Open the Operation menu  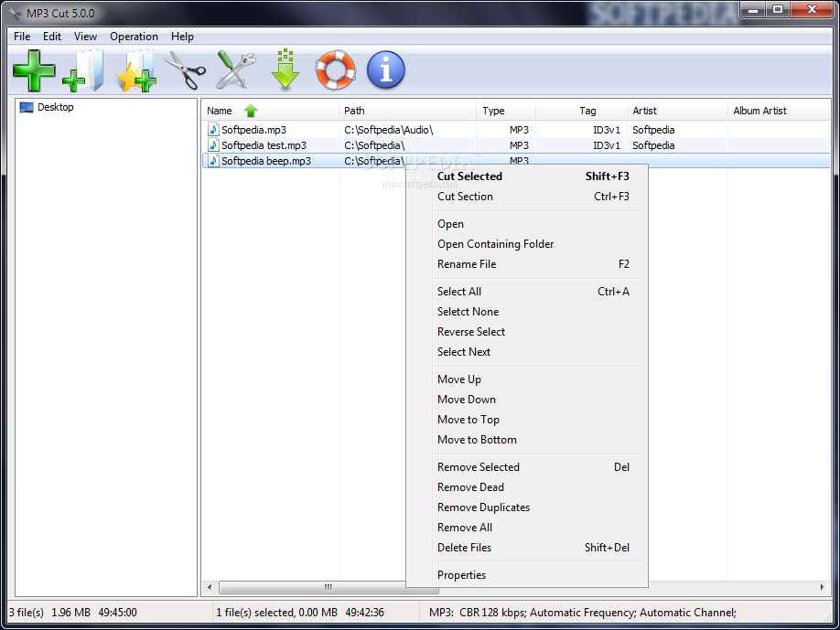pyautogui.click(x=134, y=37)
